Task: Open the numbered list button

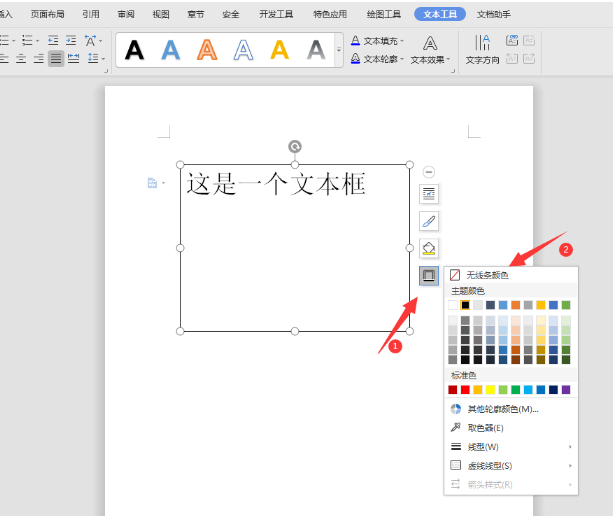Action: click(30, 40)
